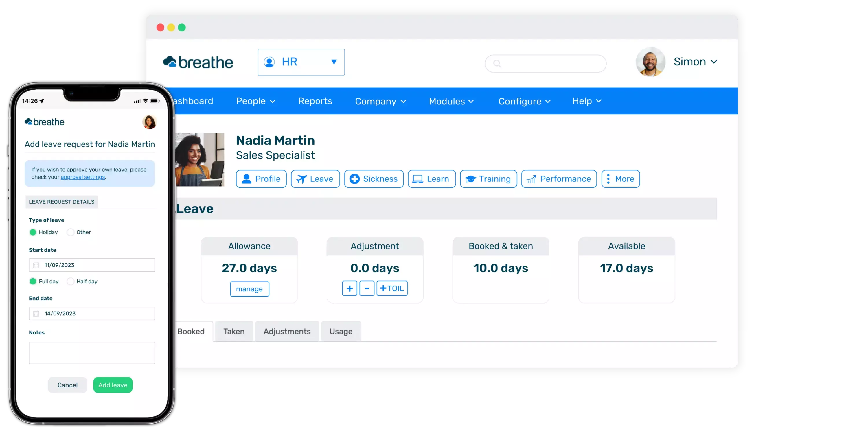Click the LEAVE REQUEST DETAILS label

(x=62, y=202)
